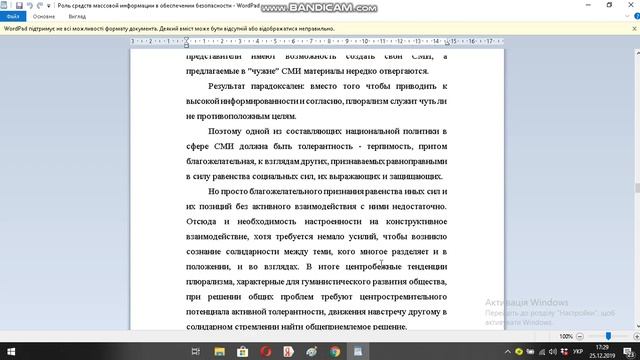Launch Opera browser from taskbar
Screen dimensions: 640x360
(266, 351)
